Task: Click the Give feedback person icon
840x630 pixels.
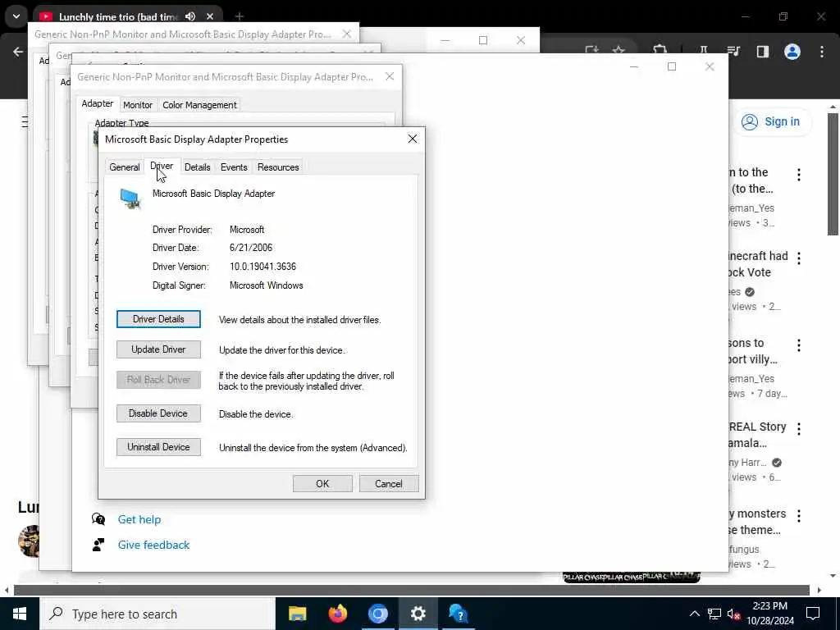Action: click(x=98, y=545)
